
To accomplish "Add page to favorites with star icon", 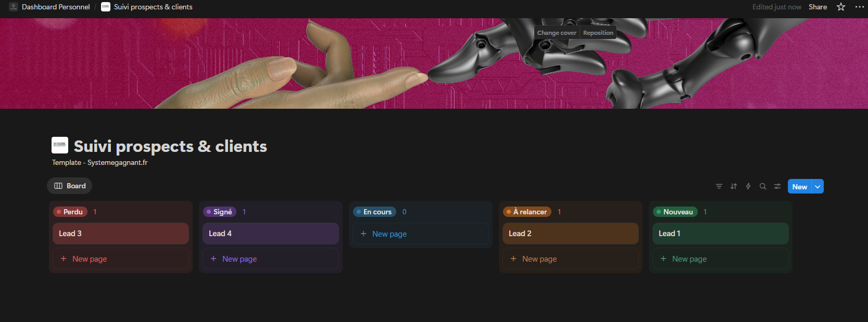I will pos(841,7).
